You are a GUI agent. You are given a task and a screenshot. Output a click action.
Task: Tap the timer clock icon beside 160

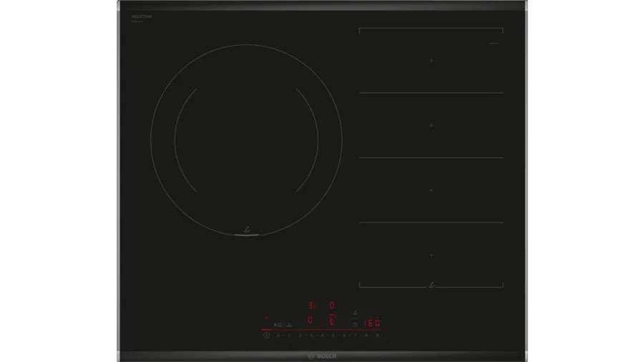(x=354, y=323)
